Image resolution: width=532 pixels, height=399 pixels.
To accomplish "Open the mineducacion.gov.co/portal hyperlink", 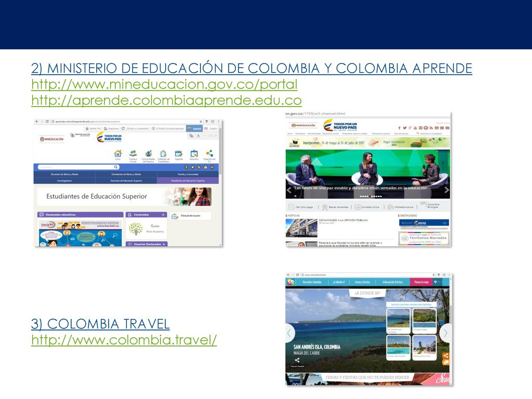I will (164, 85).
